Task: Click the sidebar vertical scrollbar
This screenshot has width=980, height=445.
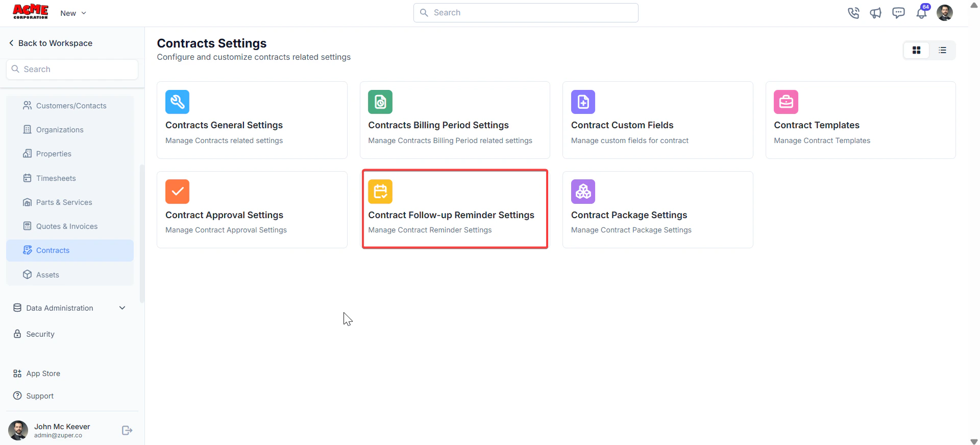Action: click(x=142, y=233)
